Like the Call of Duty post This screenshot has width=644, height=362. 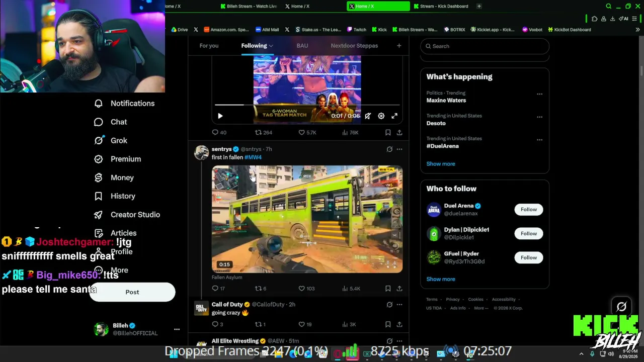point(305,324)
